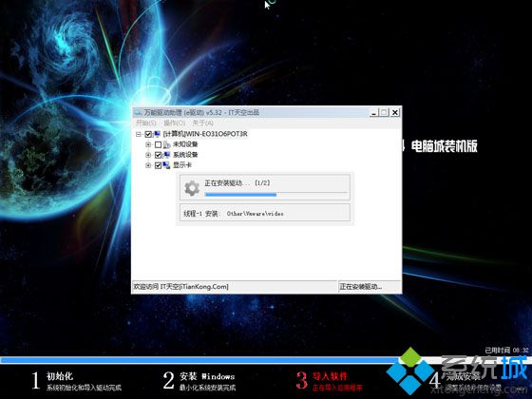The image size is (532, 399).
Task: Expand the 未知设备 tree node
Action: pos(148,144)
